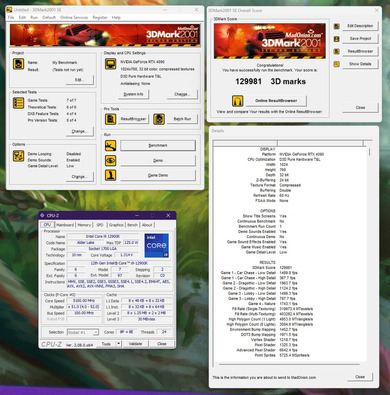Click the Demo button
Image resolution: width=390 pixels, height=395 pixels.
click(158, 160)
